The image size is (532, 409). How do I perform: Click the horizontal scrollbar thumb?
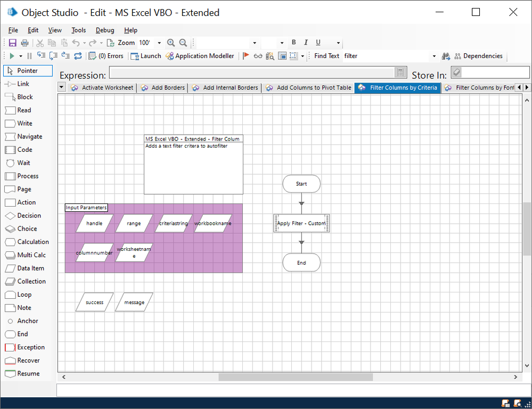pyautogui.click(x=296, y=377)
